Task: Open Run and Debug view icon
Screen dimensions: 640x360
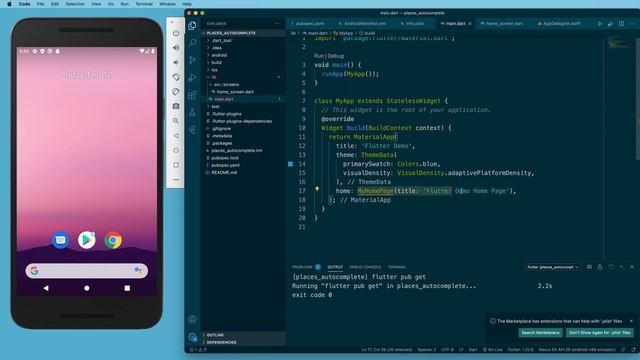Action: (192, 78)
